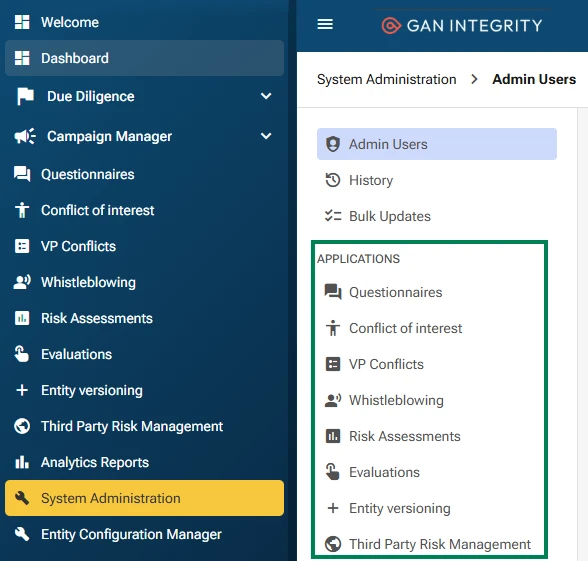Expand the Due Diligence chevron
This screenshot has height=561, width=588.
(266, 96)
